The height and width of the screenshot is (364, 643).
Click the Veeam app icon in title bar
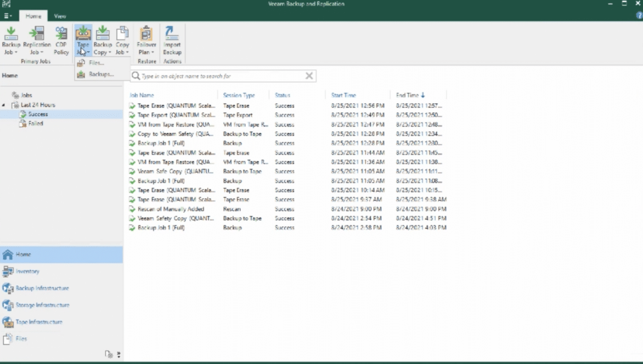(x=6, y=4)
